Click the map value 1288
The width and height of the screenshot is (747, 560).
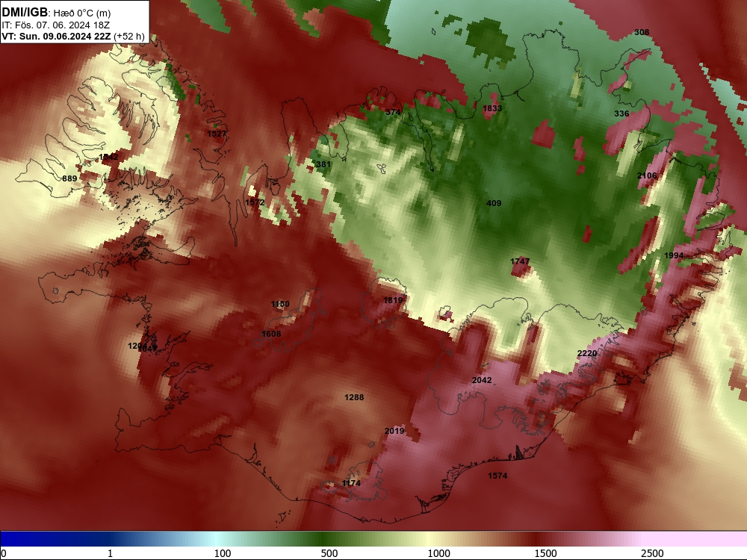pos(354,397)
